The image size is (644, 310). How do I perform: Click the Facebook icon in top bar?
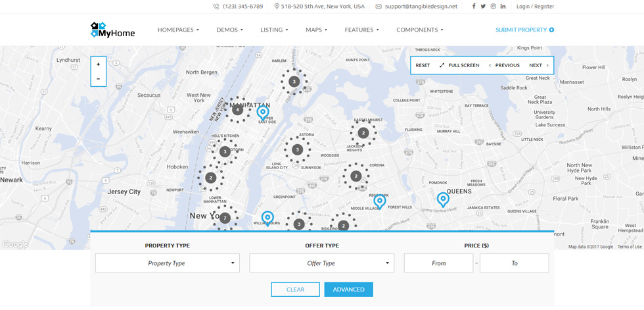pos(474,6)
